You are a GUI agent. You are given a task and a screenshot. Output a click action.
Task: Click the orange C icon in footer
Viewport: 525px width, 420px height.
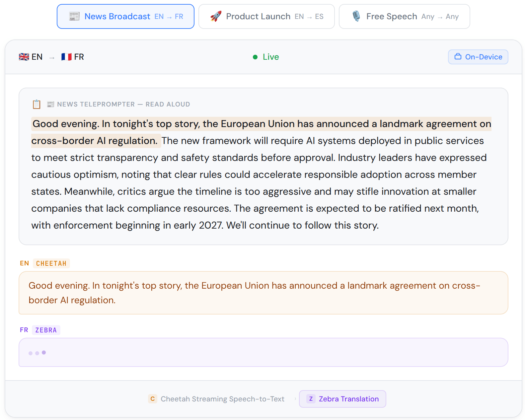153,399
